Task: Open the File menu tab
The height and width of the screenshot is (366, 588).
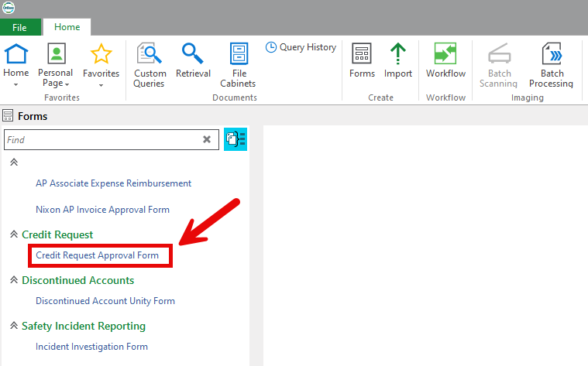Action: point(19,27)
